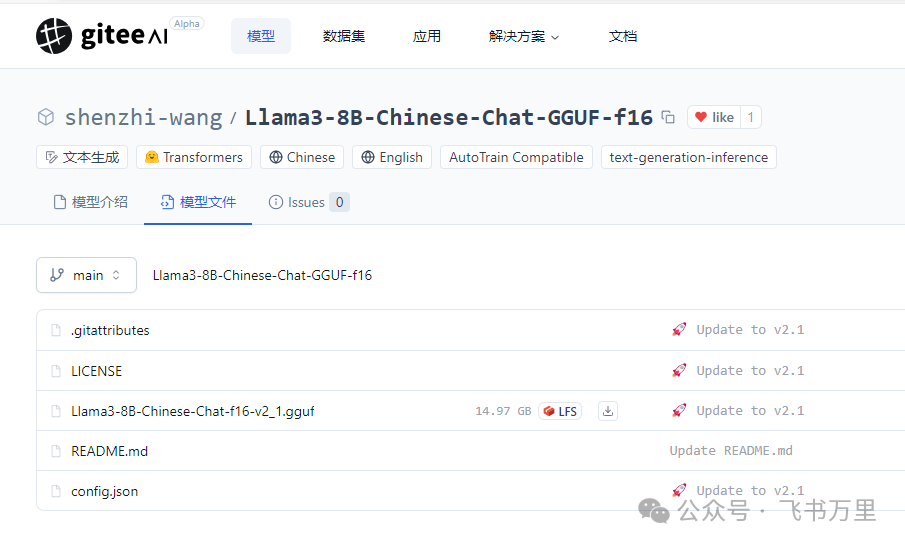905x546 pixels.
Task: Expand the 解决方案 menu
Action: 523,36
